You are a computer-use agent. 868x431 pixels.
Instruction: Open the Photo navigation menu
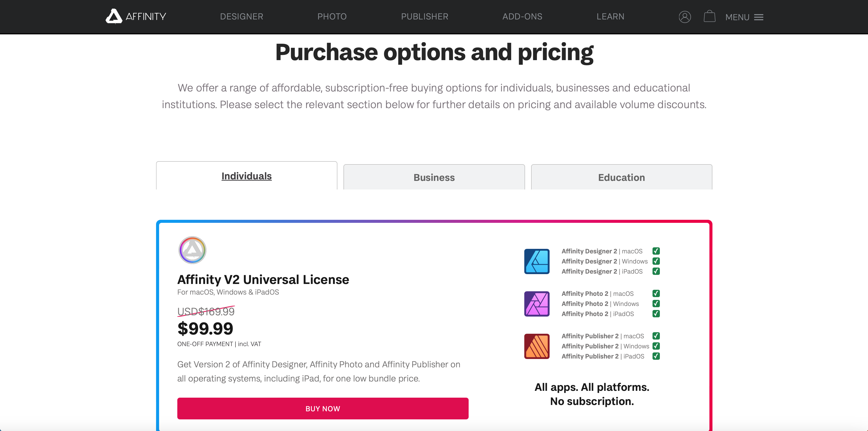332,16
